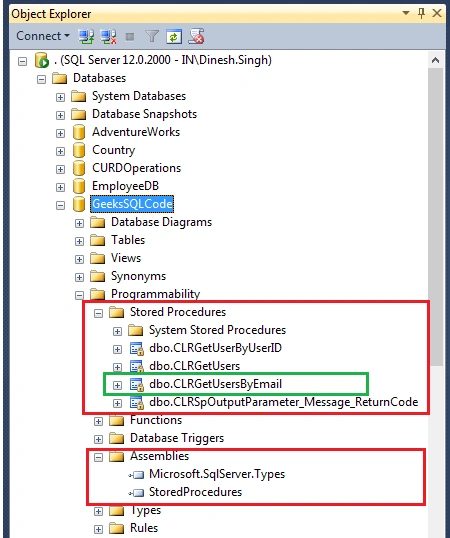
Task: Expand System Stored Procedures folder
Action: point(117,331)
